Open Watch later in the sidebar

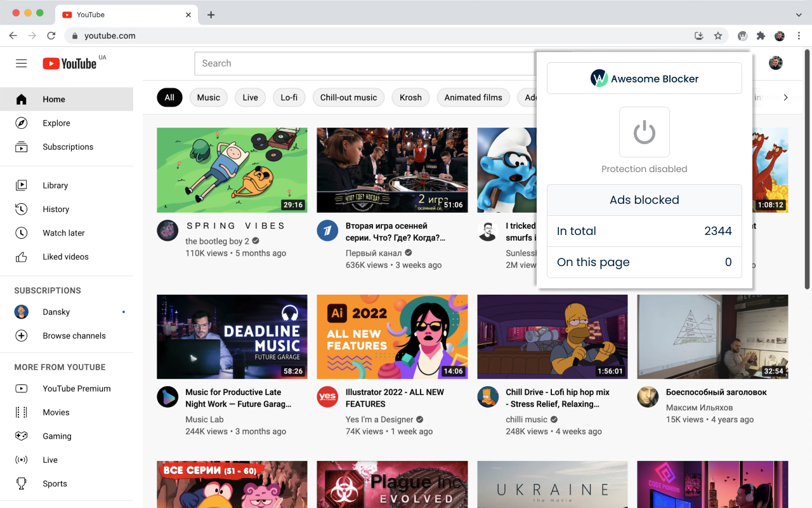67,233
